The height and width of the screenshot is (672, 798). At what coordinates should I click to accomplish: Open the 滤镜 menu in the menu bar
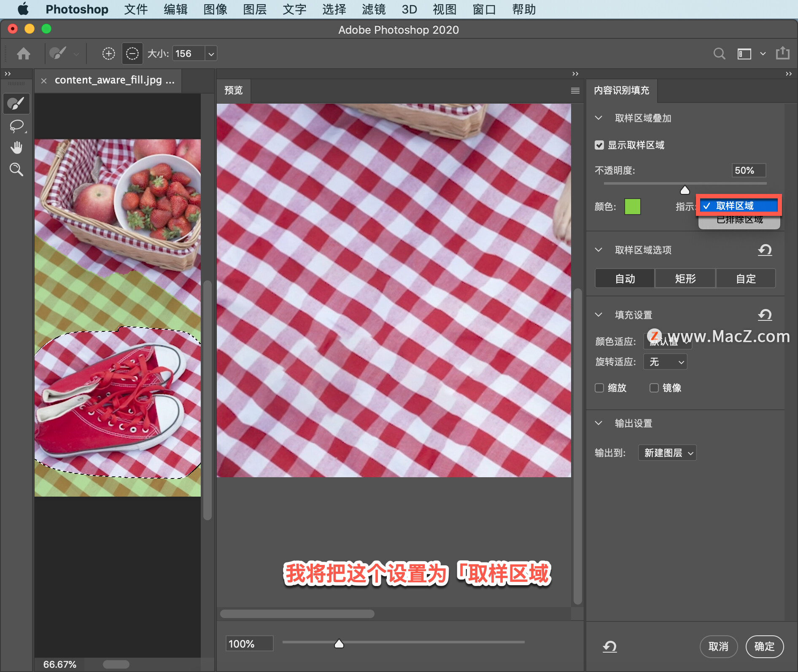coord(374,9)
